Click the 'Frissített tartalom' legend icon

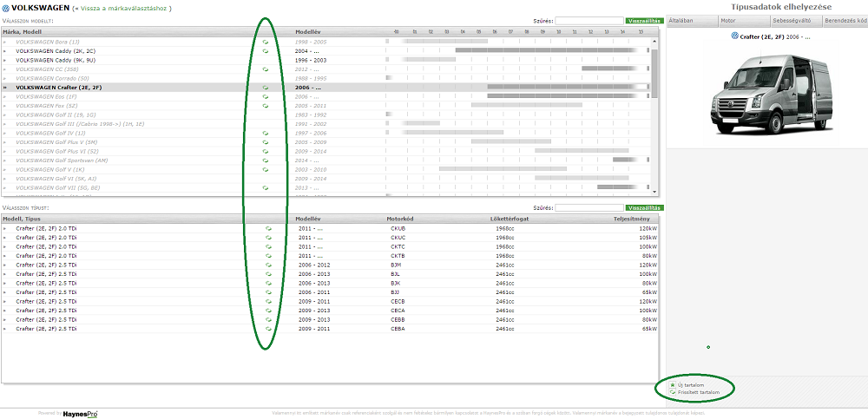point(673,392)
